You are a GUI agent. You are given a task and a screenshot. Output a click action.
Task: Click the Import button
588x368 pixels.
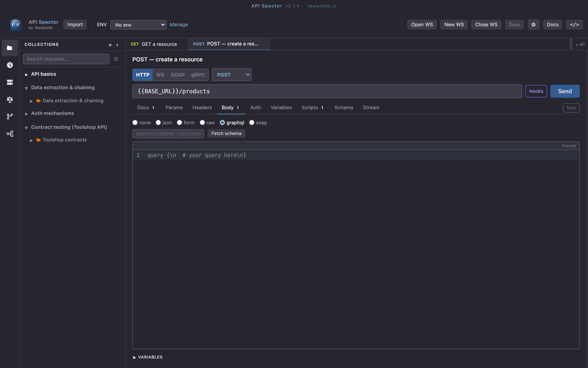[x=75, y=25]
